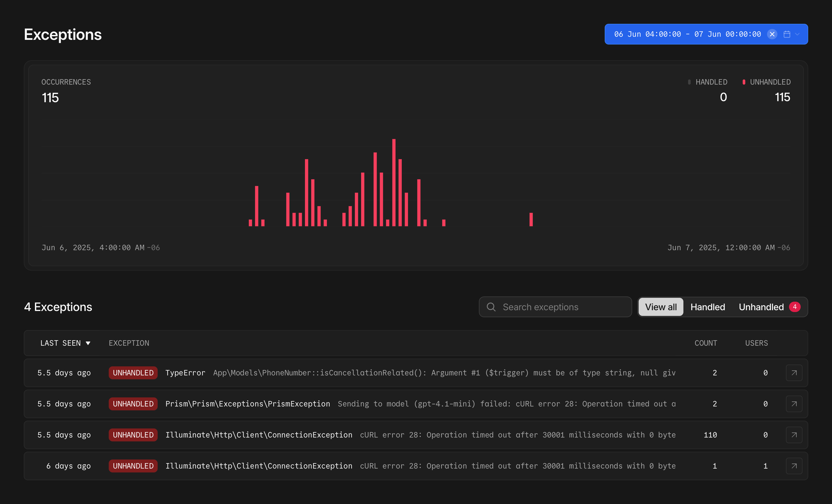Screen dimensions: 832x504
Task: Toggle the Unhandled legend series indicator
Action: pos(743,82)
